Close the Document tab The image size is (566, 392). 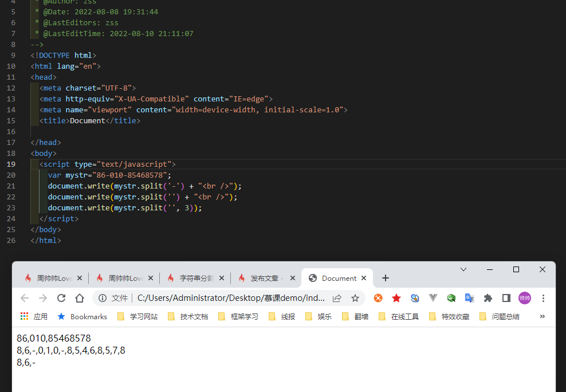364,278
